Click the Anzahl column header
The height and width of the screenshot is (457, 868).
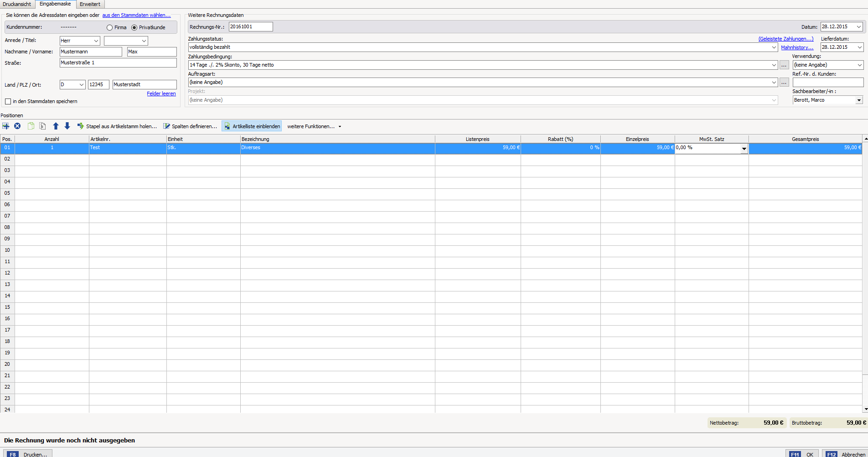tap(52, 139)
